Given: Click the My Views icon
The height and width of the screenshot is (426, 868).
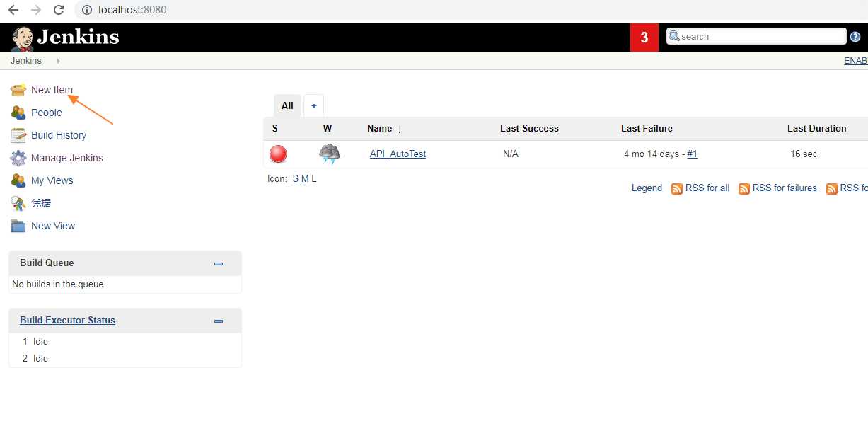Looking at the screenshot, I should pyautogui.click(x=18, y=180).
